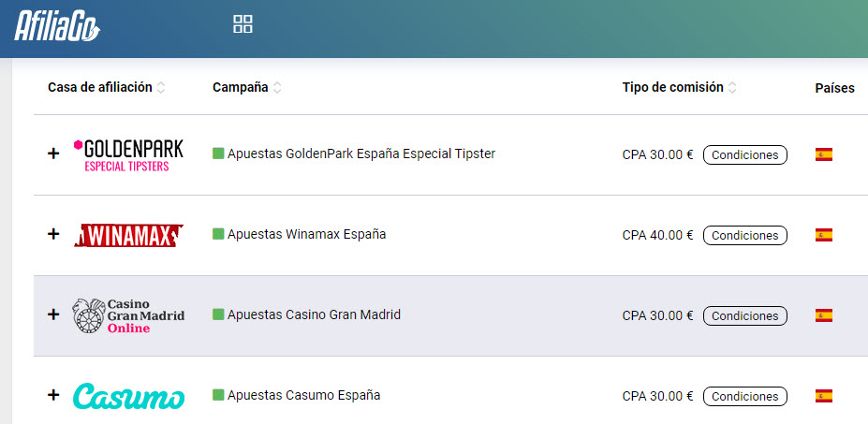Click green status square beside Apuestas Casumo España
868x424 pixels.
pos(218,395)
